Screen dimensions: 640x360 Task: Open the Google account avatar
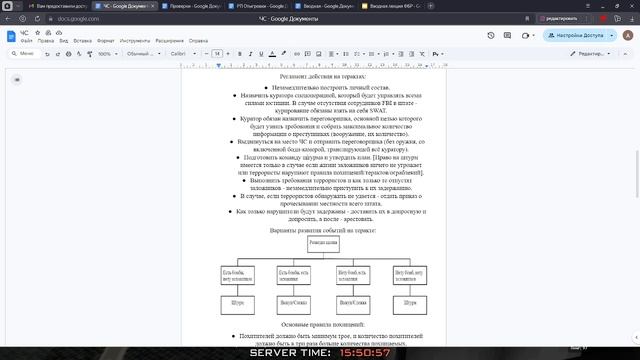coord(628,36)
